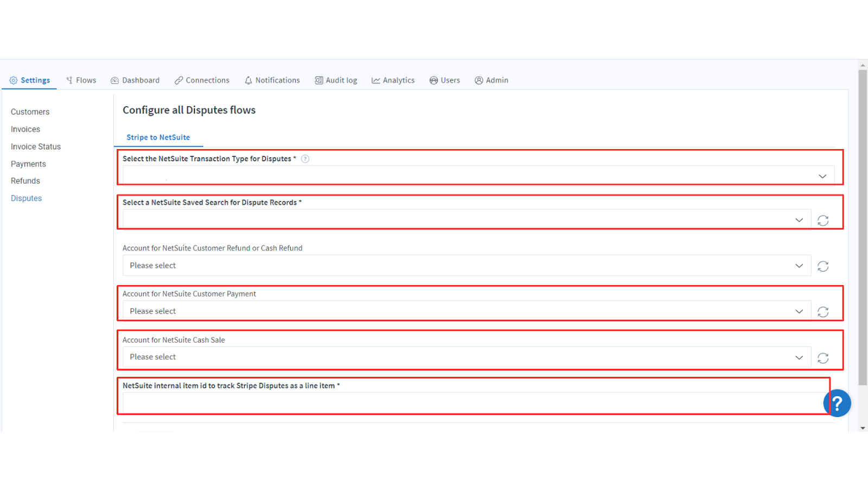Viewport: 868px width, 488px height.
Task: Click the Flows branch icon
Action: coord(69,80)
